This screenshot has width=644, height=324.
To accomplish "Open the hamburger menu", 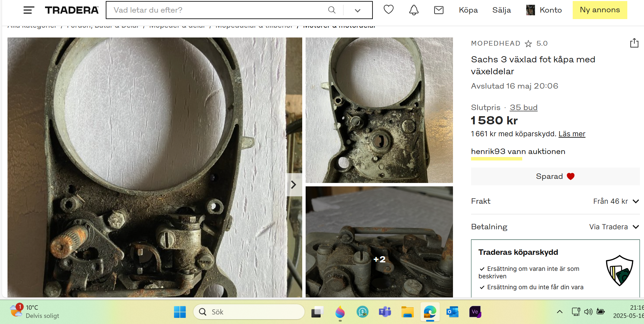I will pos(29,10).
